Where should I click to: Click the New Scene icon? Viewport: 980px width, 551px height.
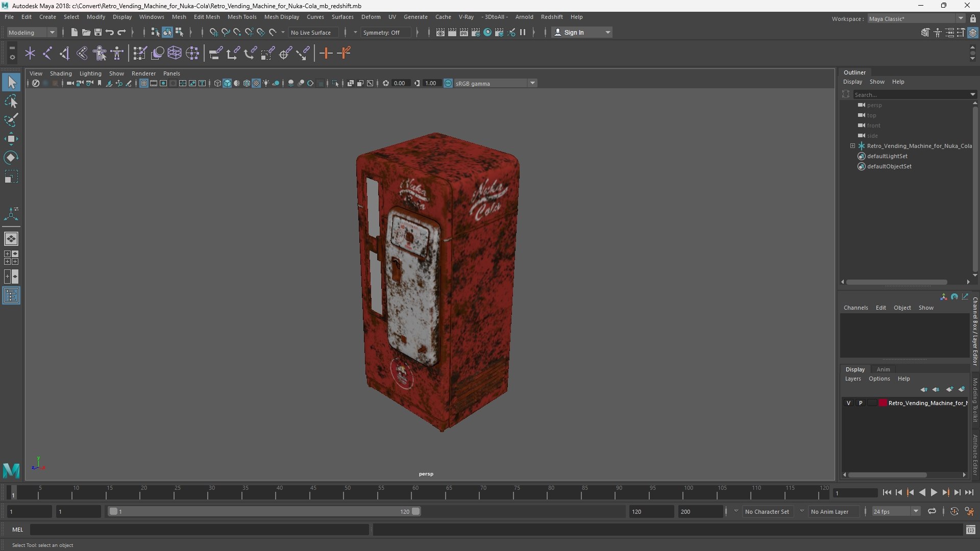[x=74, y=32]
